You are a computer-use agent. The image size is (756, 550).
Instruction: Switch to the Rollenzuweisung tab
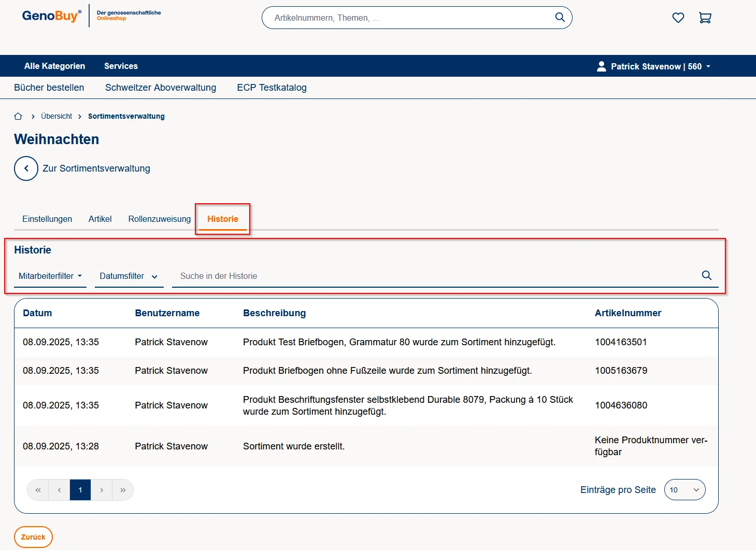(x=159, y=219)
